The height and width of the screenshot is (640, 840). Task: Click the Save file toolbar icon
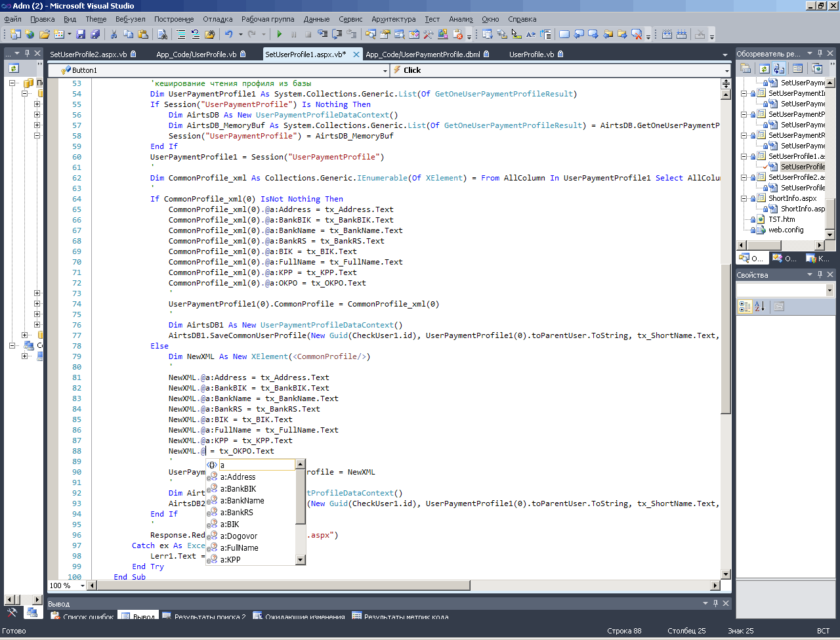[x=81, y=34]
